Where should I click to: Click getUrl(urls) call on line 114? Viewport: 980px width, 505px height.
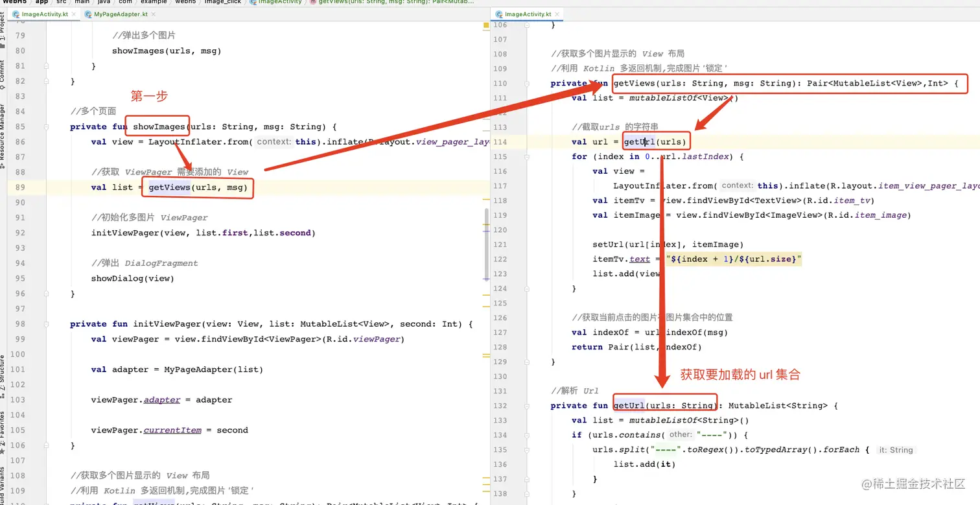655,141
